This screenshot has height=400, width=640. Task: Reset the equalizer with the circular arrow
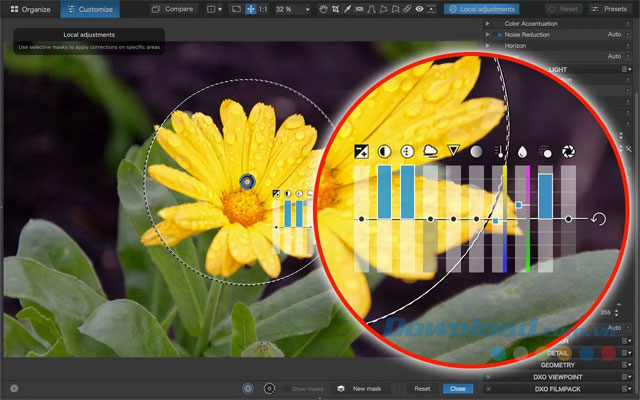tap(598, 219)
